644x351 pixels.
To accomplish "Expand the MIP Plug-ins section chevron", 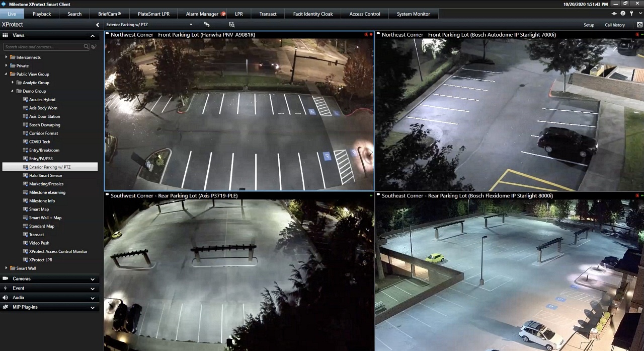I will tap(93, 307).
